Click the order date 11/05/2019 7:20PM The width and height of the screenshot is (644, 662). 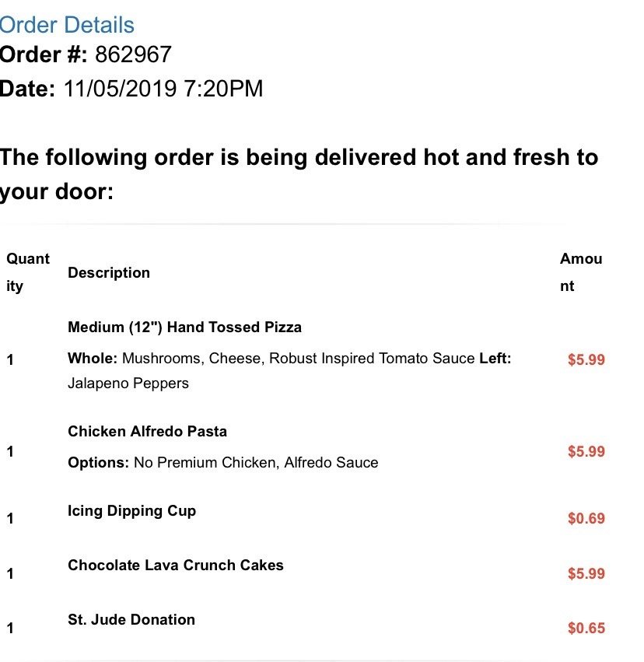163,89
